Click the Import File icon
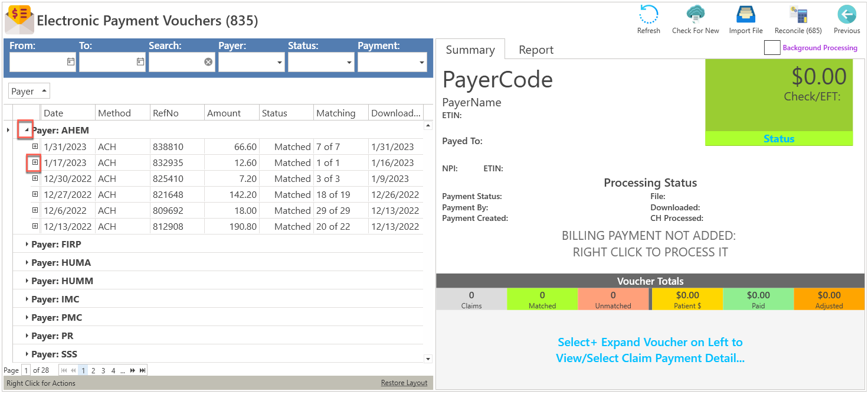This screenshot has height=394, width=868. pos(746,14)
